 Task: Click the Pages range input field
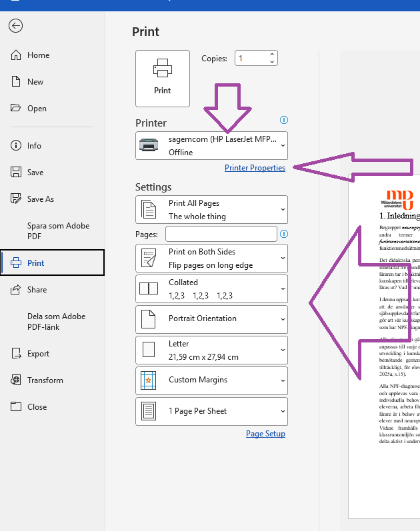point(221,234)
